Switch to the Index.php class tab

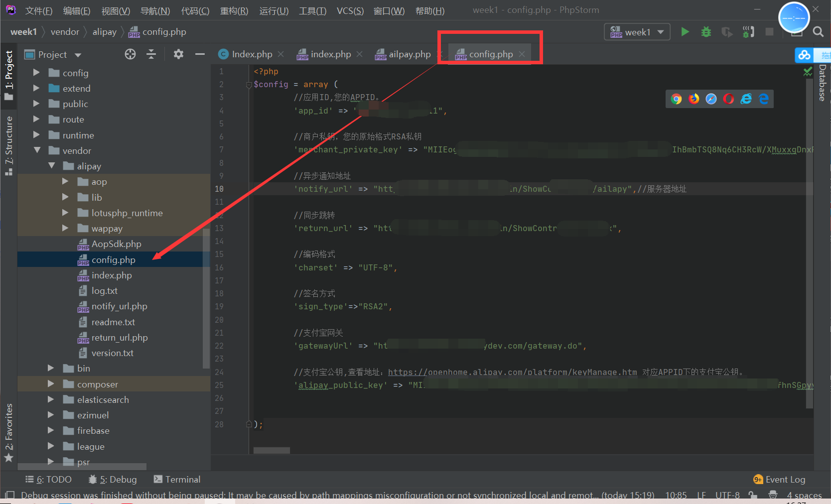click(252, 54)
